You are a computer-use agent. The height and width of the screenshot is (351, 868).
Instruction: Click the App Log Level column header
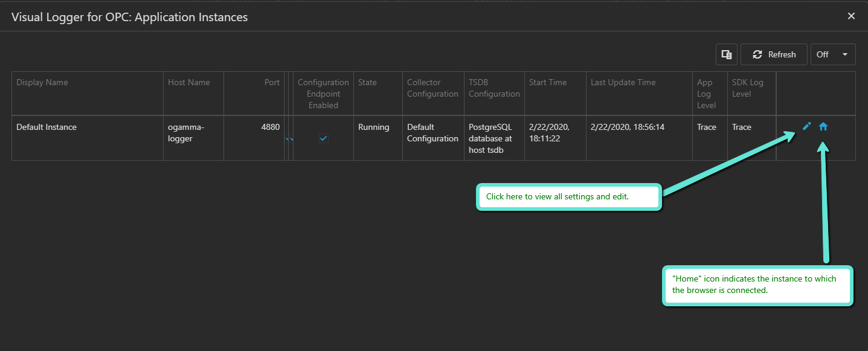706,94
